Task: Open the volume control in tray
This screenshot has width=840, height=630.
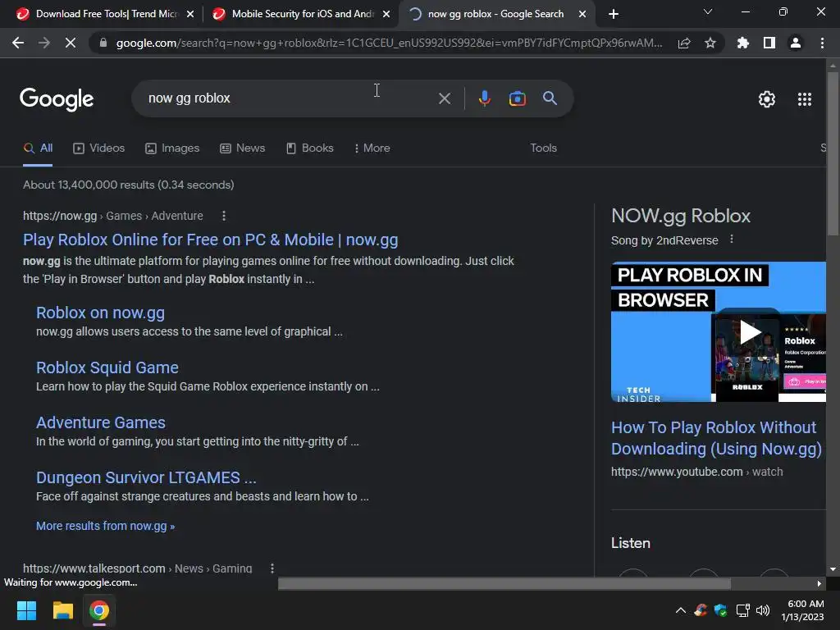Action: pos(762,610)
